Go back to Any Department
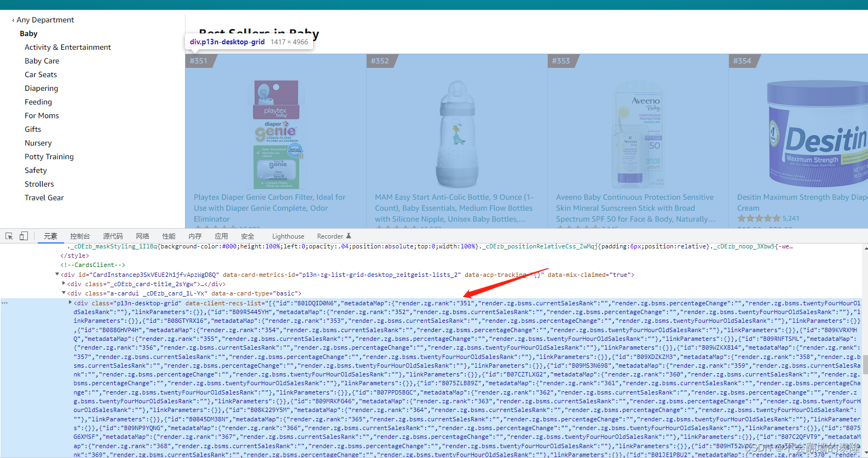Image resolution: width=868 pixels, height=458 pixels. (43, 20)
